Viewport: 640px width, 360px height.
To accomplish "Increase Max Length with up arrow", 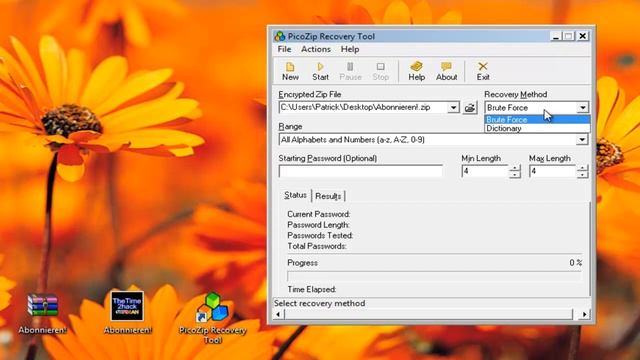I will 582,168.
